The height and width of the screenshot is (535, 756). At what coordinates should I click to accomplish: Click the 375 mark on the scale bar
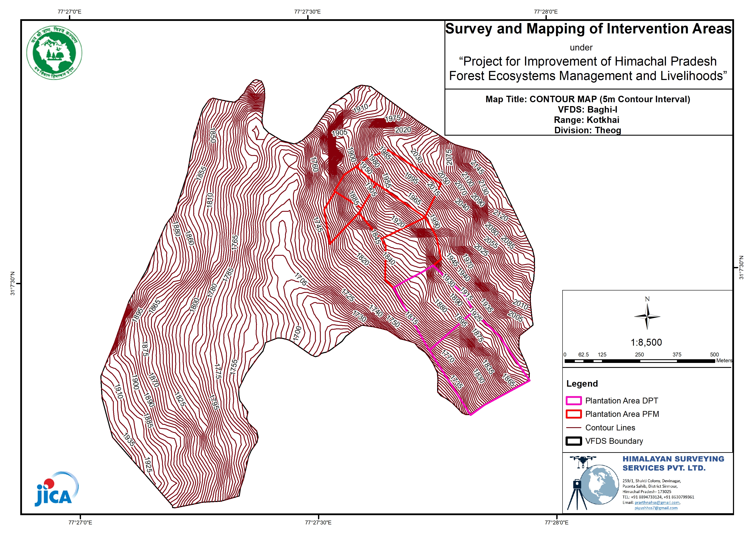(677, 355)
